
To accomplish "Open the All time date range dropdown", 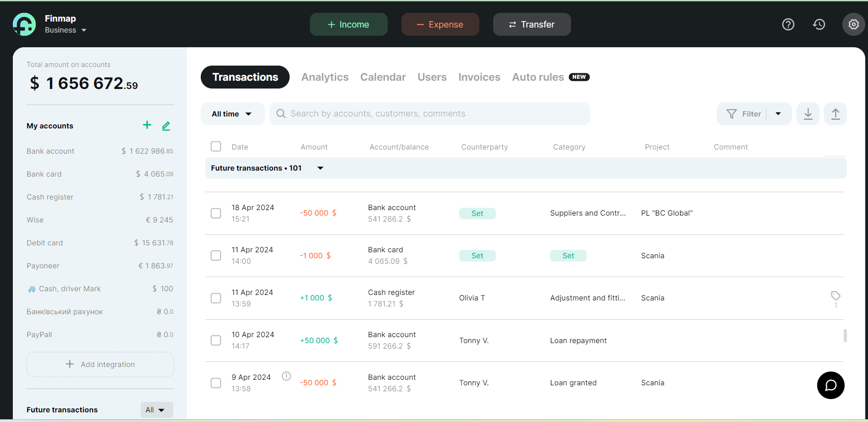I will [232, 113].
